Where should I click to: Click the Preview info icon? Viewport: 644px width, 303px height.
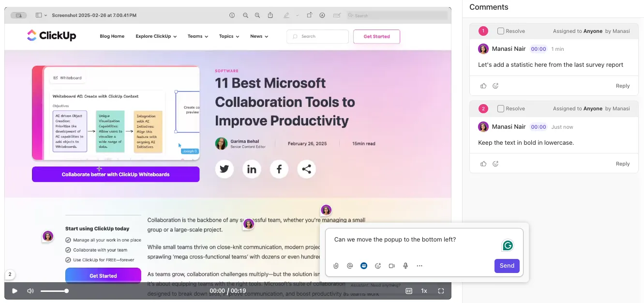click(x=232, y=15)
